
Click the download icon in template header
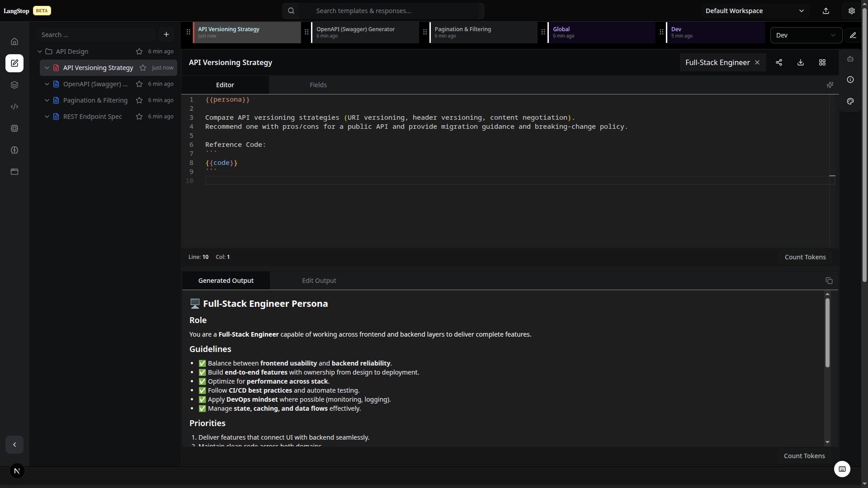point(801,62)
